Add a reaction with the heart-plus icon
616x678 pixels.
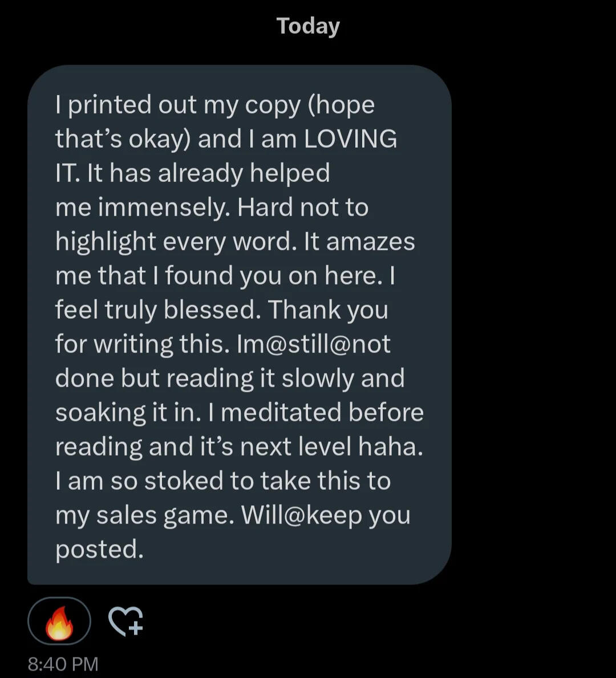[x=126, y=621]
